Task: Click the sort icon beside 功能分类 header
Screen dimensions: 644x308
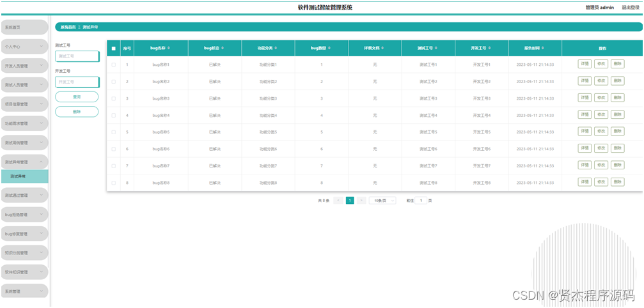Action: point(276,49)
